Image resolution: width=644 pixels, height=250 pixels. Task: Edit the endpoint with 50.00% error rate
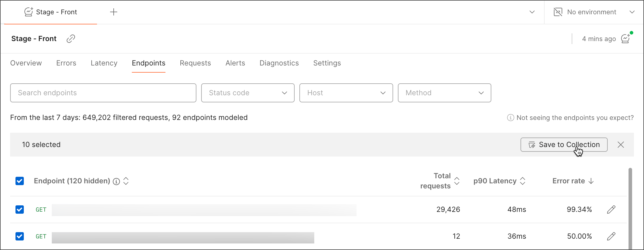[611, 236]
